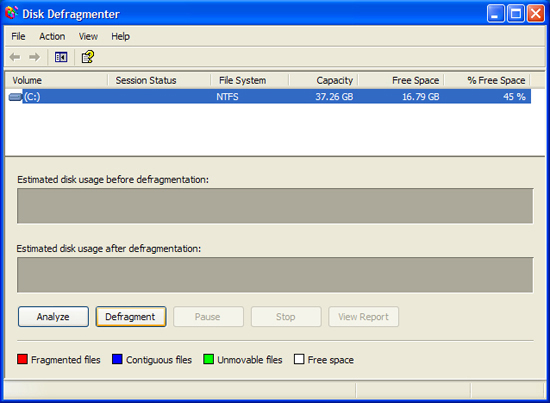Click the View Report button
This screenshot has width=550, height=403.
(363, 317)
